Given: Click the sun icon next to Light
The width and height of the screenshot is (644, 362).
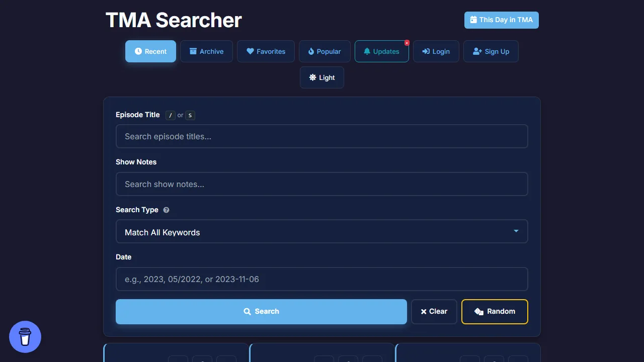Looking at the screenshot, I should click(x=311, y=77).
